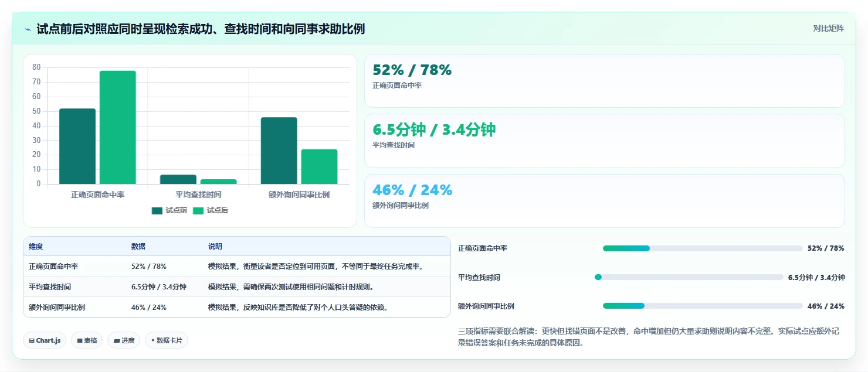Click table cell 6.5分钟 / 3.4分钟

coord(159,287)
